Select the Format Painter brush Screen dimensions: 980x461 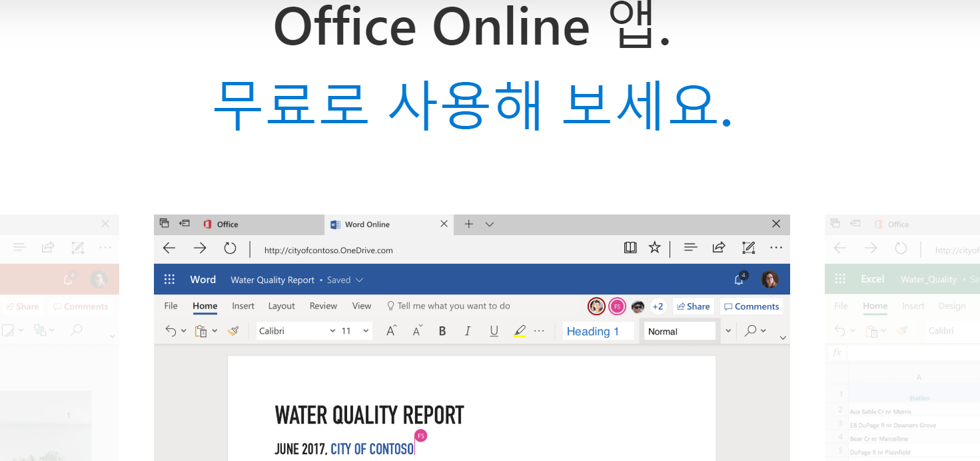point(233,330)
